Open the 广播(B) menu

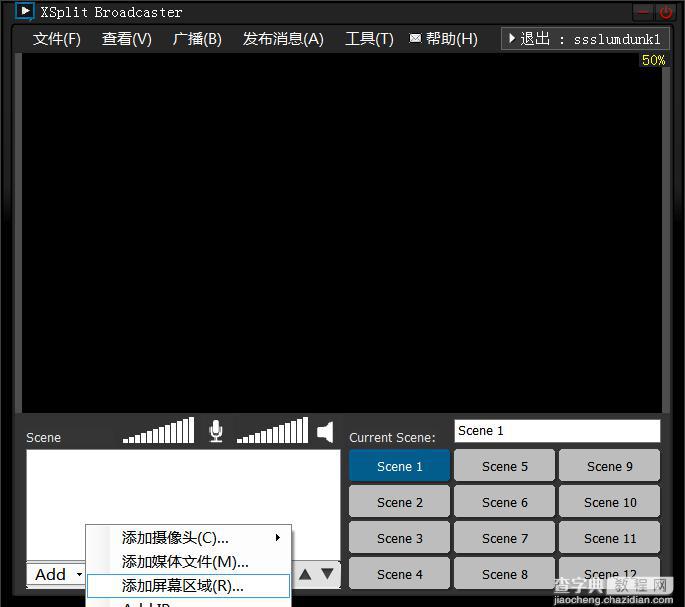[x=197, y=39]
